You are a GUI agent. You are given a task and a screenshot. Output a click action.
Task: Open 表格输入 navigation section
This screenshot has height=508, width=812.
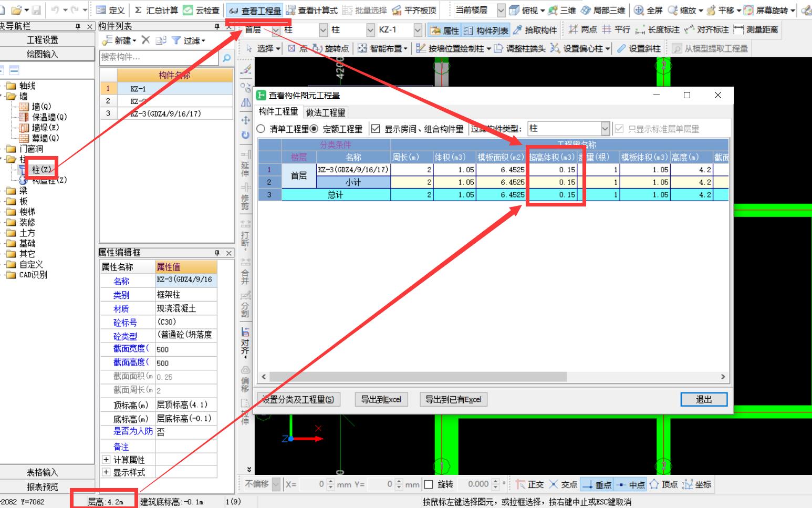click(43, 473)
